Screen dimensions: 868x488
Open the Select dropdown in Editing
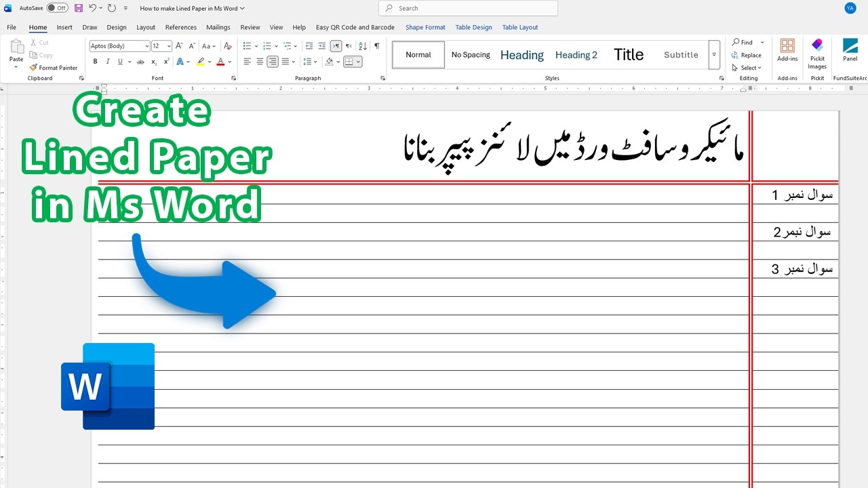747,68
